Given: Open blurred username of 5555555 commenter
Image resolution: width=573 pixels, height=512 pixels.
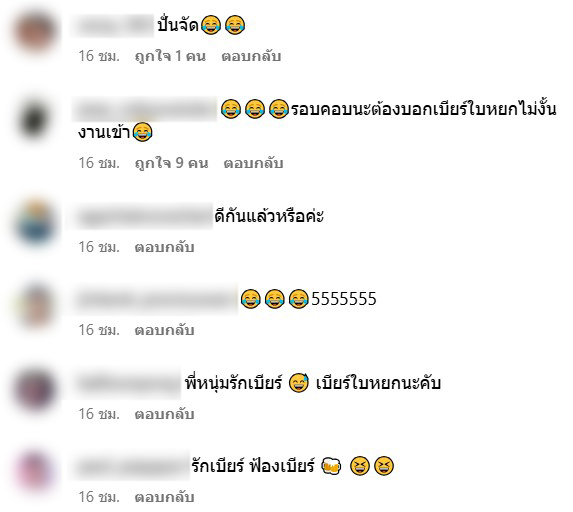Looking at the screenshot, I should (155, 300).
